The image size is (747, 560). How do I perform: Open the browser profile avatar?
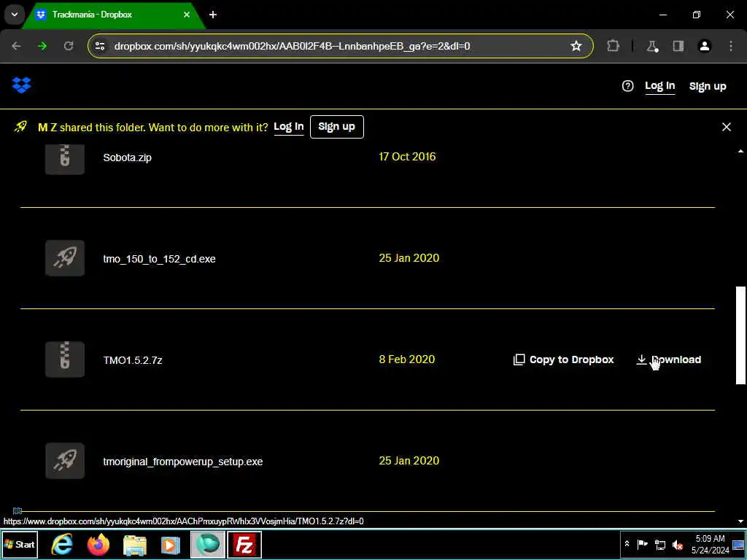point(705,46)
